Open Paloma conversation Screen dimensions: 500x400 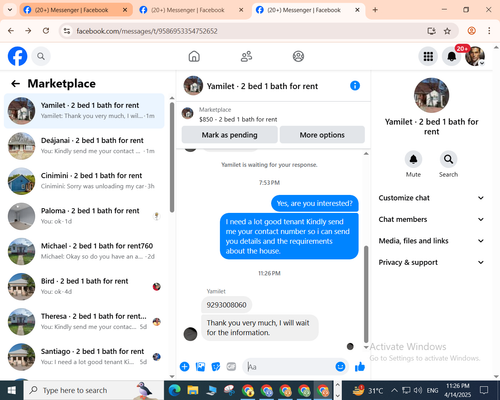click(84, 216)
